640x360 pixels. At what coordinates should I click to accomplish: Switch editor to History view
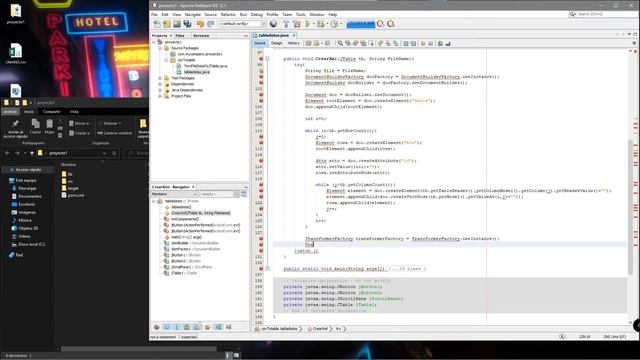[293, 43]
